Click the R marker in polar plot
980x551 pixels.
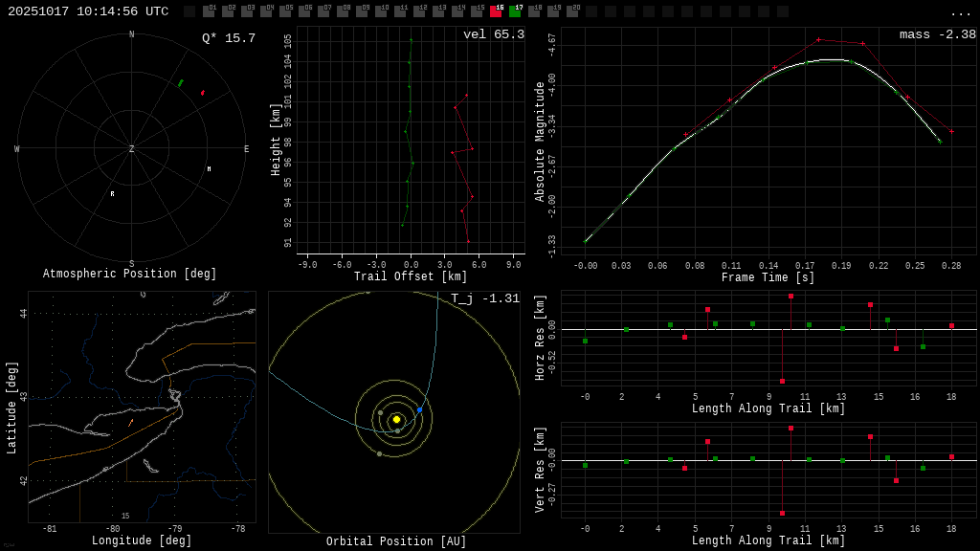(112, 194)
